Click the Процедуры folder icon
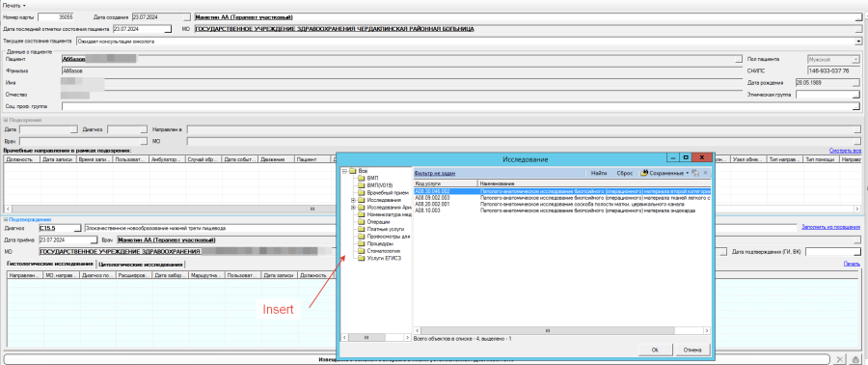 click(361, 243)
